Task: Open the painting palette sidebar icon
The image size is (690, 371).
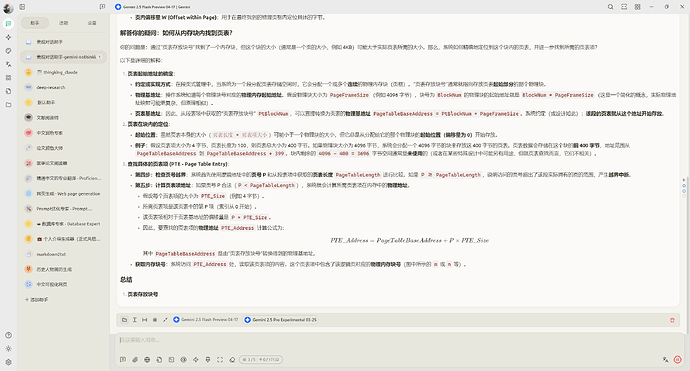Action: (8, 51)
